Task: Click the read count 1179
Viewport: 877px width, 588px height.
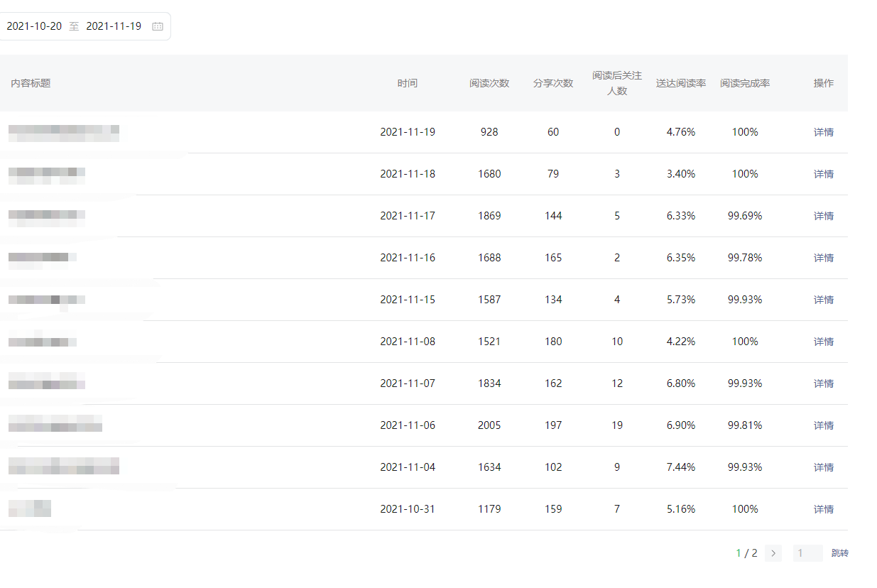Action: pos(489,509)
